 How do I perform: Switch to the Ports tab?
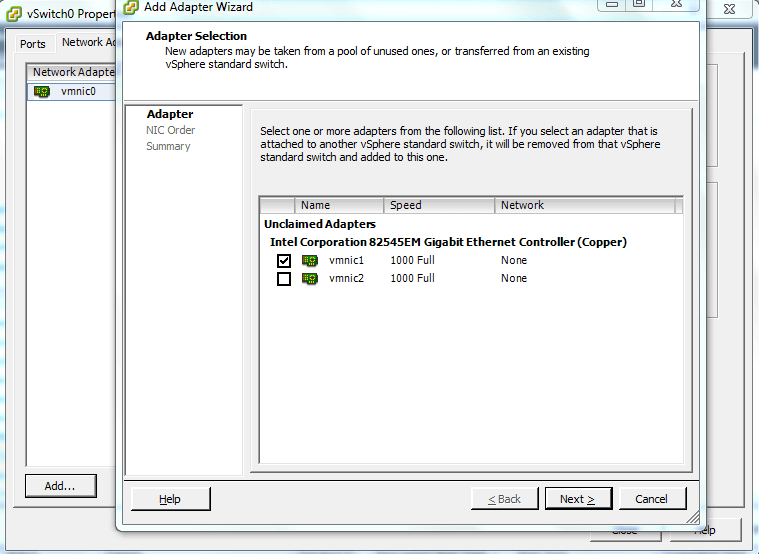pos(33,44)
